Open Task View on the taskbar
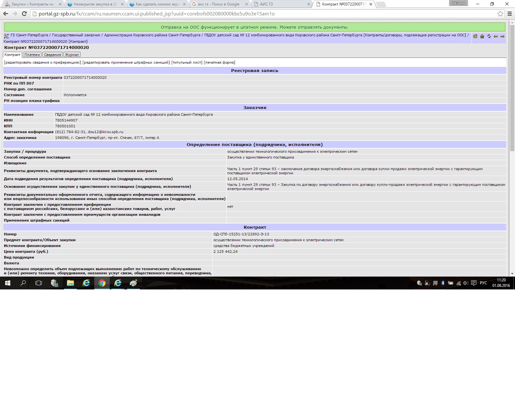This screenshot has width=515, height=420. click(x=39, y=283)
